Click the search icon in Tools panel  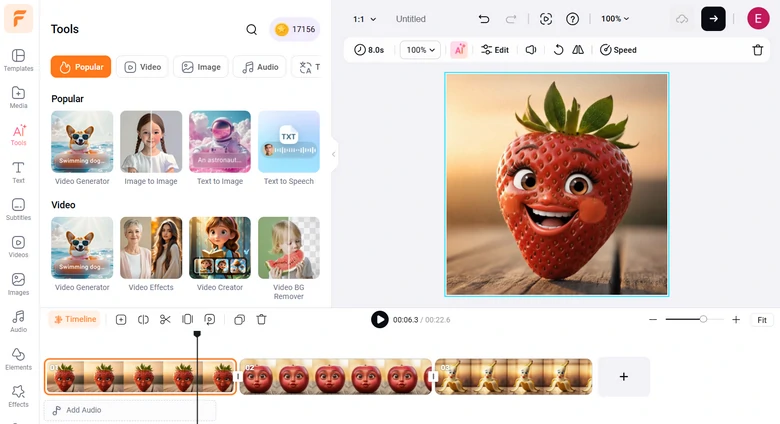coord(252,29)
